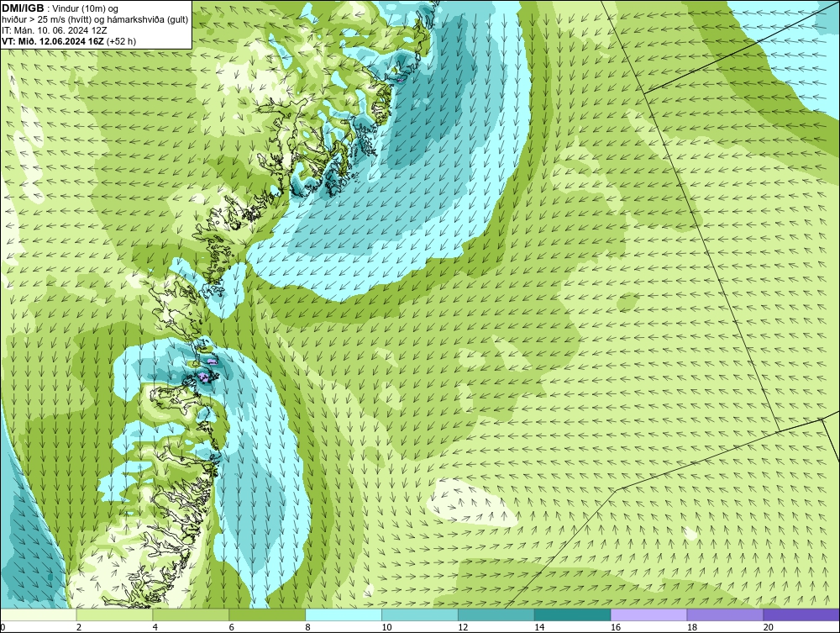
Task: Click the 'DMI/IGB' title text
Action: click(x=23, y=8)
